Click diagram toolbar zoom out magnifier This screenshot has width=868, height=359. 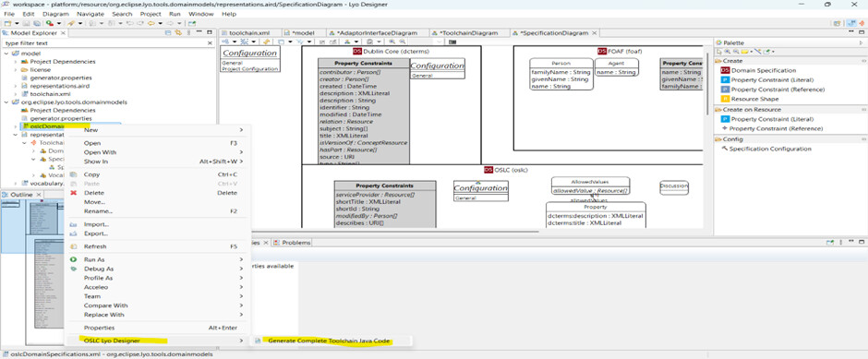(403, 42)
